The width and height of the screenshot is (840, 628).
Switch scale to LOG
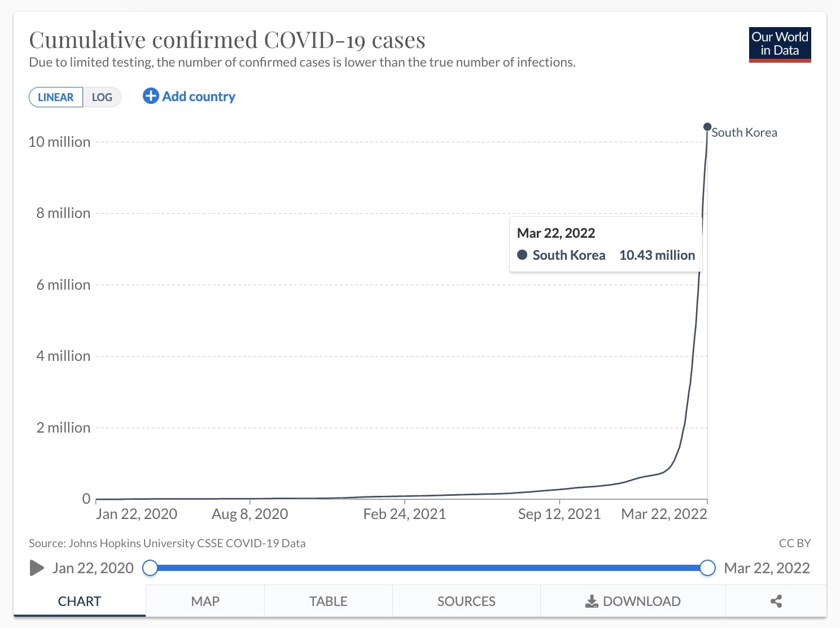(102, 97)
